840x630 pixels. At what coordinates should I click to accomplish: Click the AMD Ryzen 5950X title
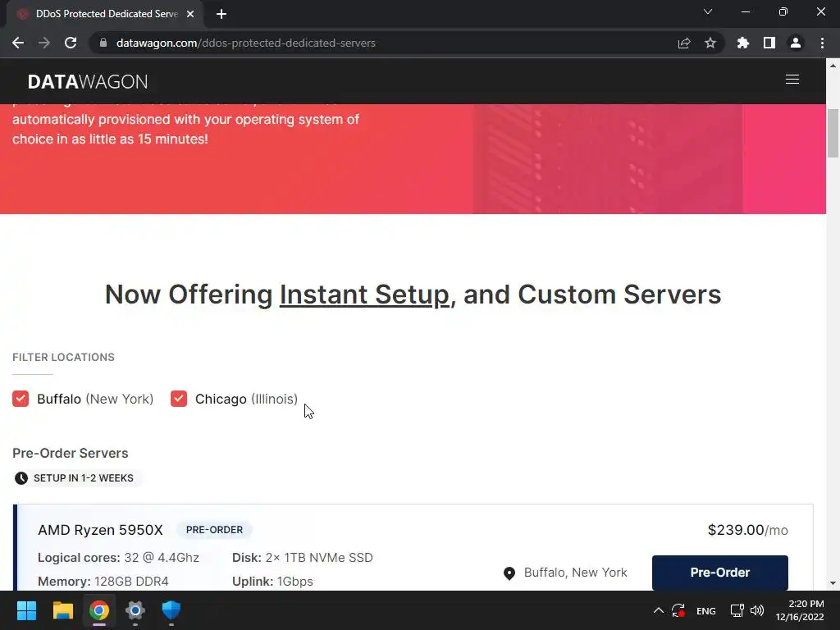[100, 530]
